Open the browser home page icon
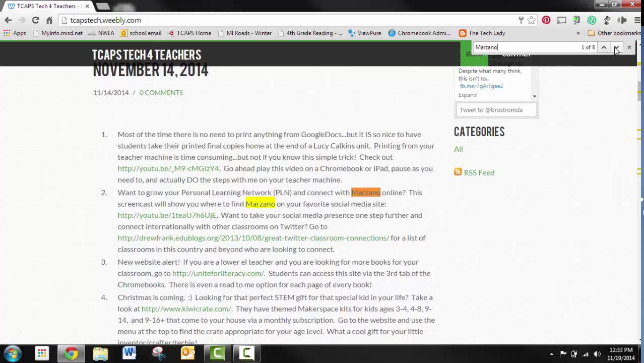Viewport: 644px width, 363px height. click(x=49, y=20)
